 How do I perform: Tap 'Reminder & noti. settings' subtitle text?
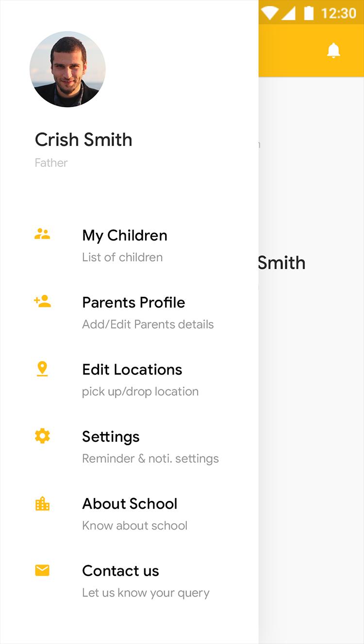point(150,459)
